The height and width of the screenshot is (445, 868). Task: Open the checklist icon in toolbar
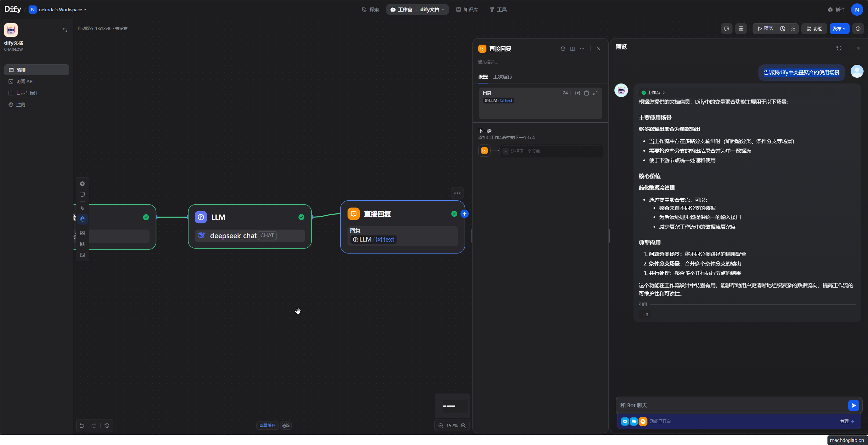(x=793, y=29)
